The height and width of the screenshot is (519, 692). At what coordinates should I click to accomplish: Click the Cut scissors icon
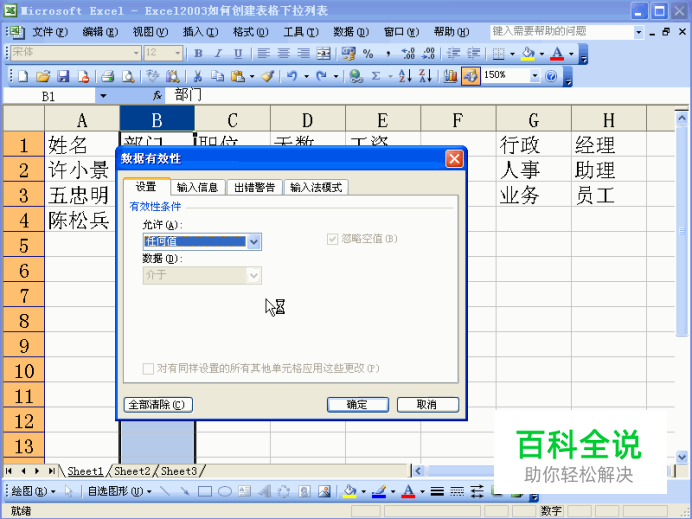click(x=197, y=76)
